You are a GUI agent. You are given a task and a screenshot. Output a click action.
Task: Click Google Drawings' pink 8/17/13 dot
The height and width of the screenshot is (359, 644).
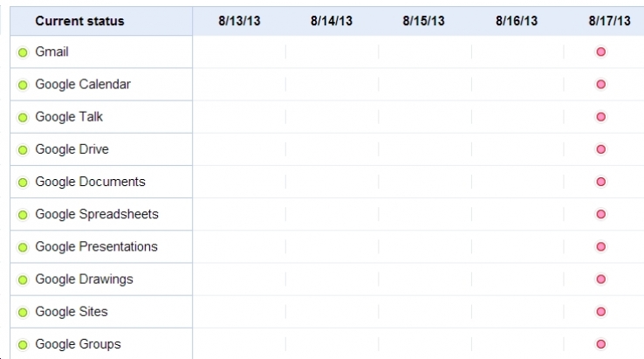point(600,280)
